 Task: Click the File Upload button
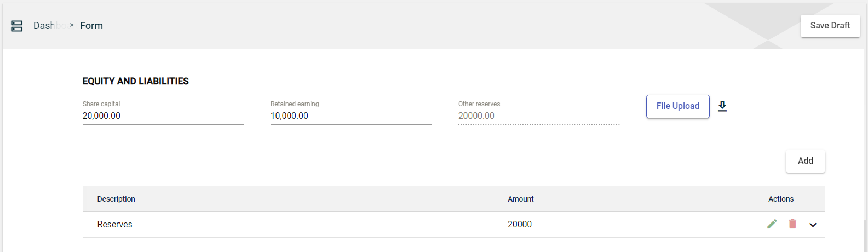(x=677, y=106)
